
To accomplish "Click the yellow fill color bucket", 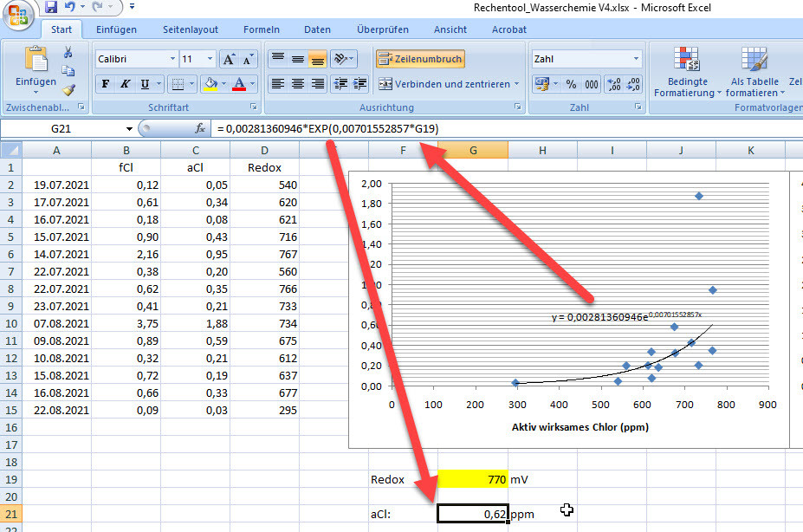I will click(210, 85).
